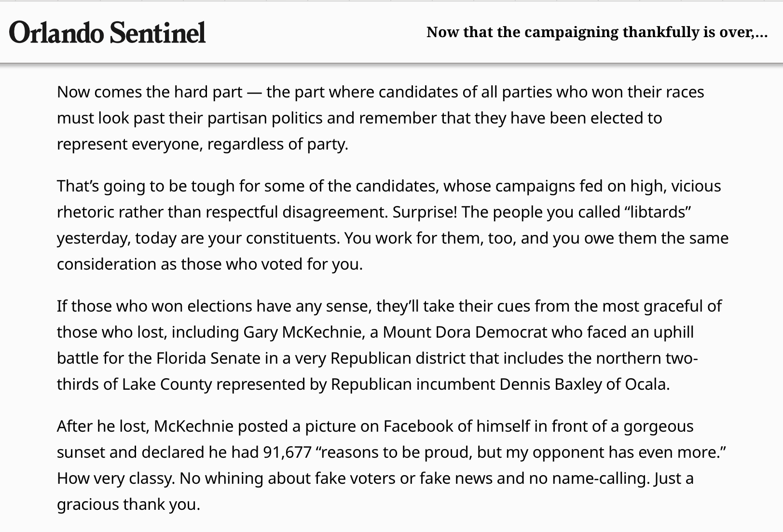
Task: Click the word "Surprise!" in the second paragraph
Action: click(425, 212)
